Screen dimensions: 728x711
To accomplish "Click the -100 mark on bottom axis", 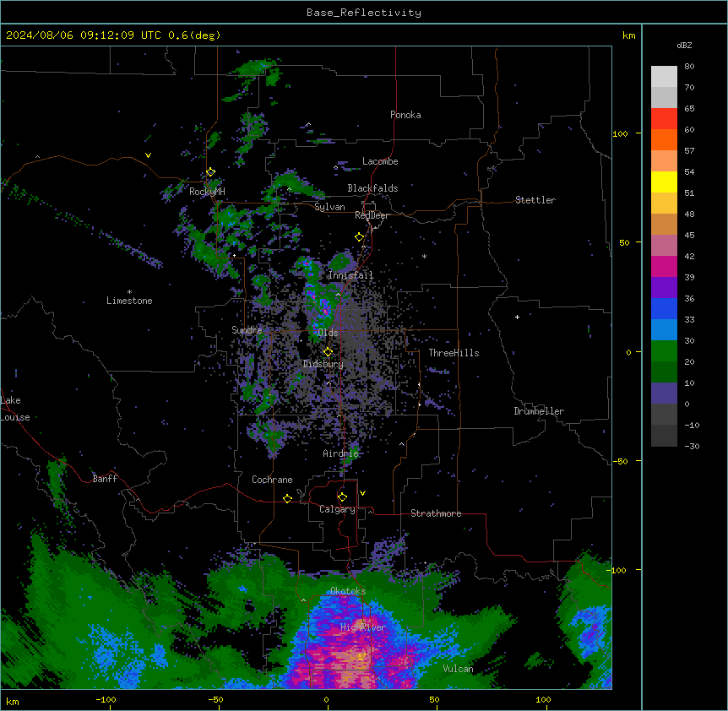I will tap(106, 699).
